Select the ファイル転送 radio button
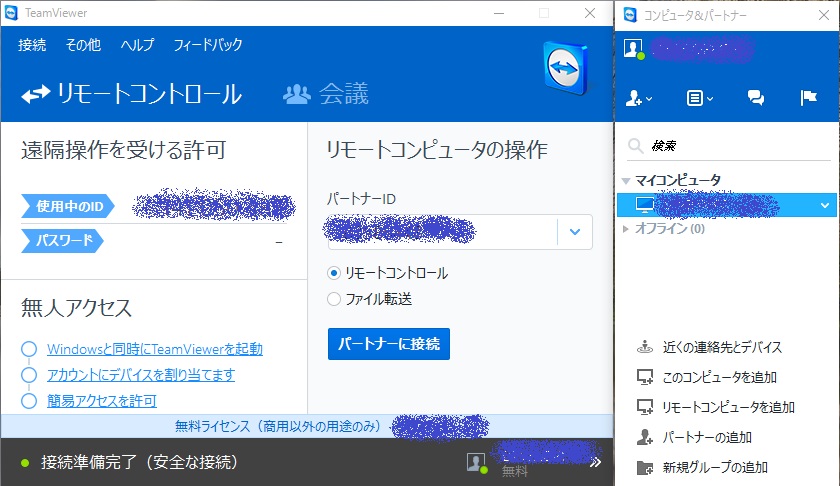840x486 pixels. [x=334, y=299]
